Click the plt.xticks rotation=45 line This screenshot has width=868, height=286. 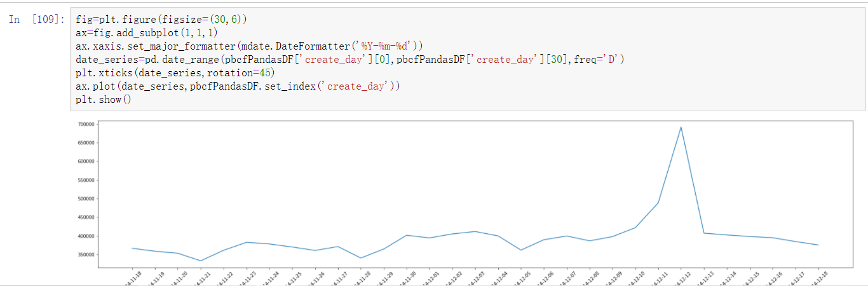pos(175,74)
